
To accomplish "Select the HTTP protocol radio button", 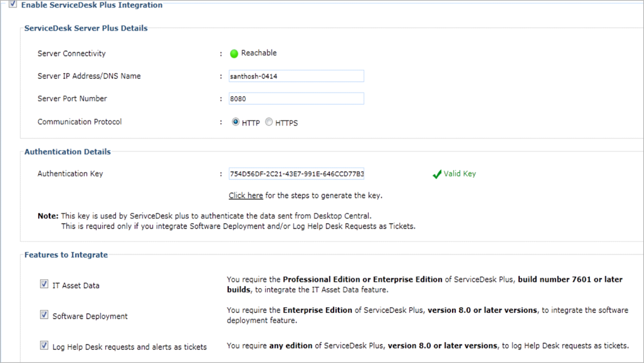I will 236,122.
